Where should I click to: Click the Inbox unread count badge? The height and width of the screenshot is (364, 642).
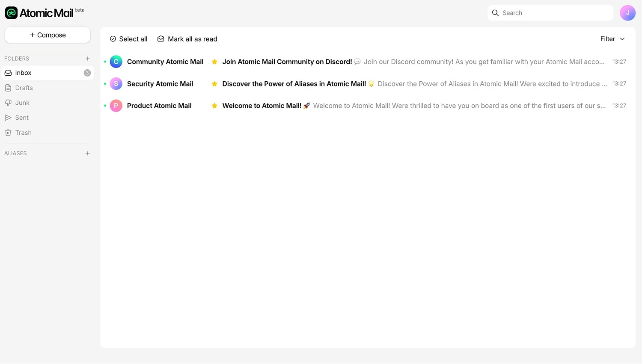tap(87, 73)
